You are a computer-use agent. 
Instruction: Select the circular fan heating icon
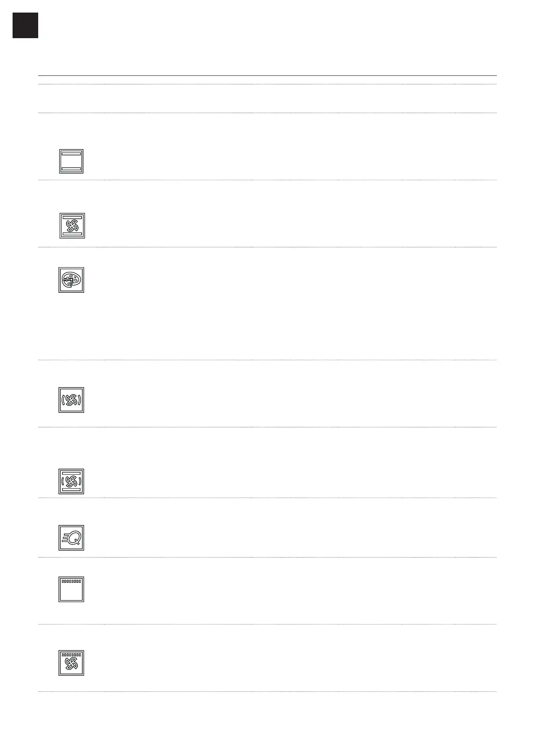(x=71, y=400)
